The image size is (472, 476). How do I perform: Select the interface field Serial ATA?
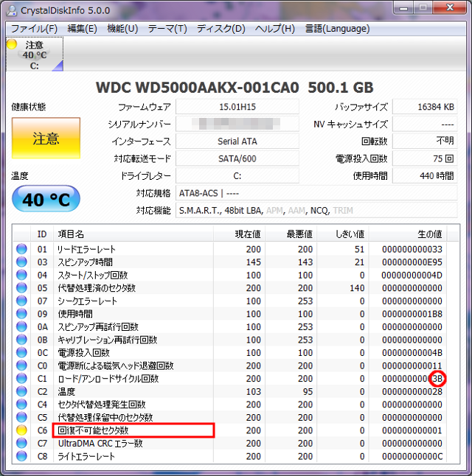coord(237,141)
